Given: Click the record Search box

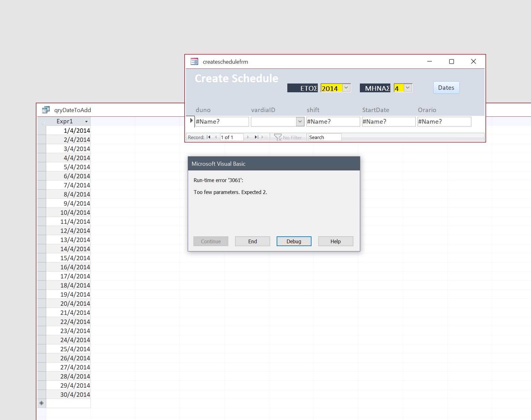Looking at the screenshot, I should pyautogui.click(x=324, y=137).
